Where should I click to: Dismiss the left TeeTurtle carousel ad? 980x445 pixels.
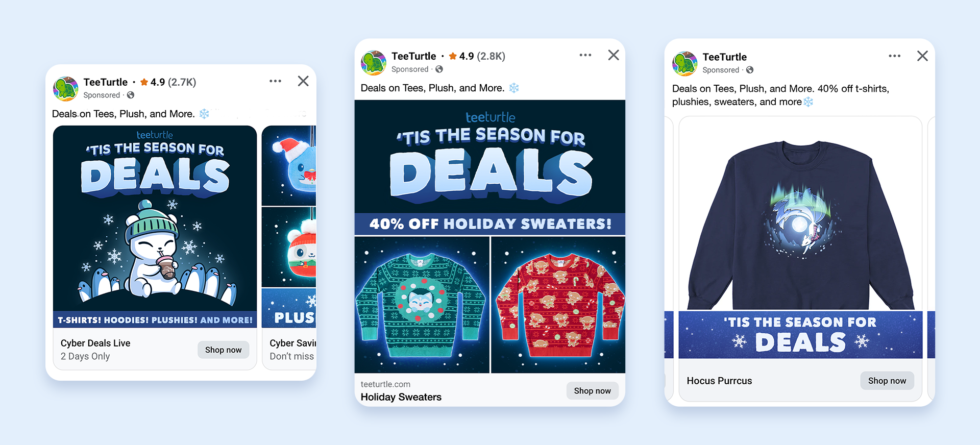303,81
